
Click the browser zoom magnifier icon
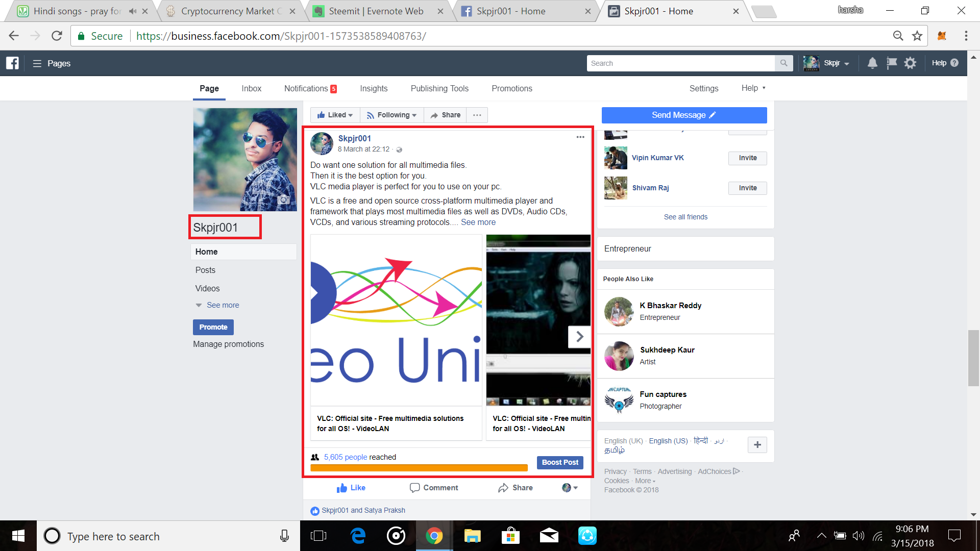pyautogui.click(x=898, y=36)
